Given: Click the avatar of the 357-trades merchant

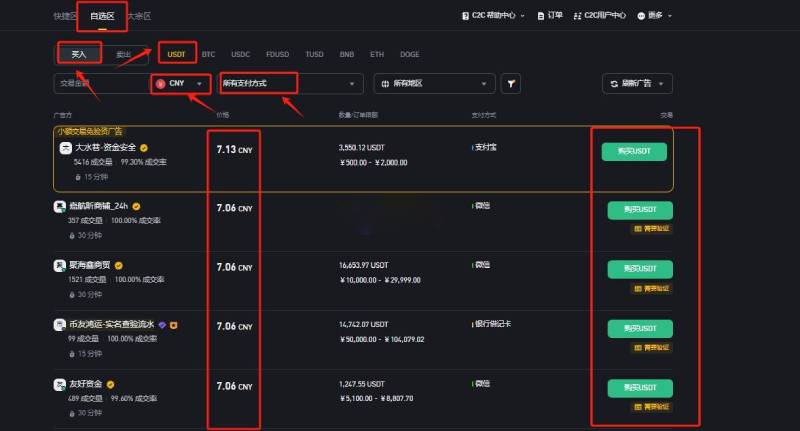Looking at the screenshot, I should point(60,207).
